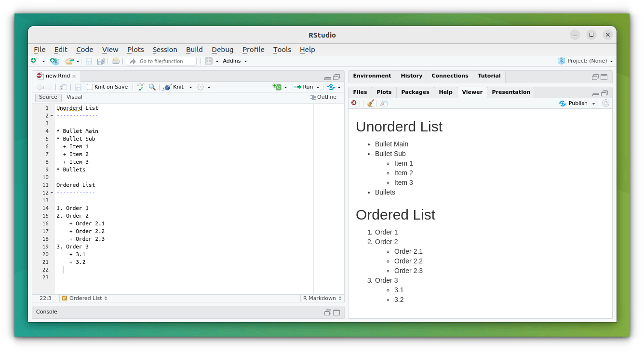Maximize the Environment pane
The height and width of the screenshot is (352, 644).
[604, 77]
